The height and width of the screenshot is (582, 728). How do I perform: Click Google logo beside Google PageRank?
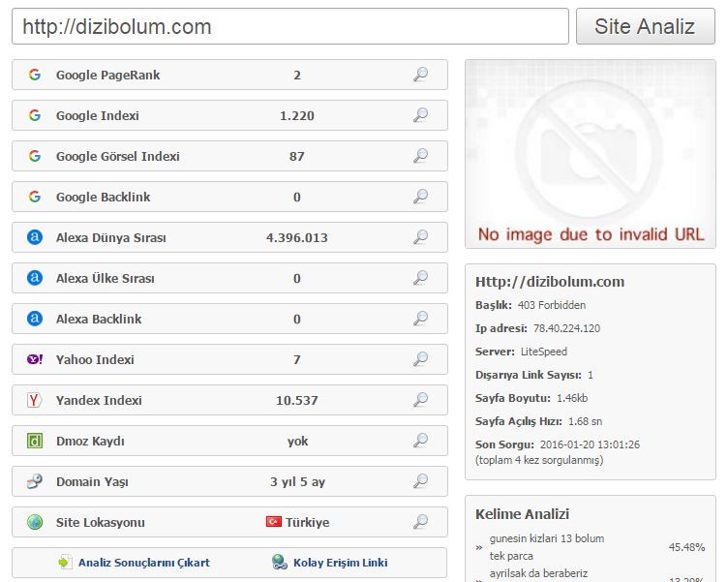pos(35,75)
